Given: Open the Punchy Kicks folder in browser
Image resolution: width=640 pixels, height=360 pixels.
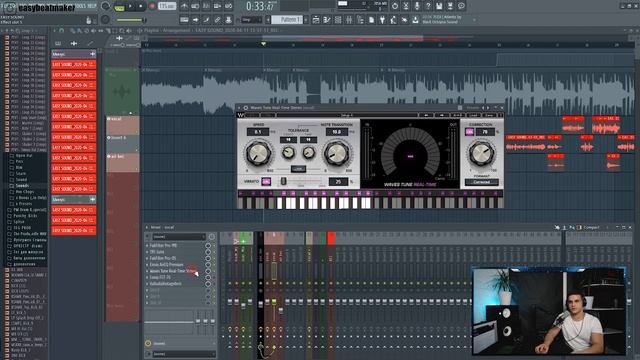Looking at the screenshot, I should pyautogui.click(x=25, y=216).
